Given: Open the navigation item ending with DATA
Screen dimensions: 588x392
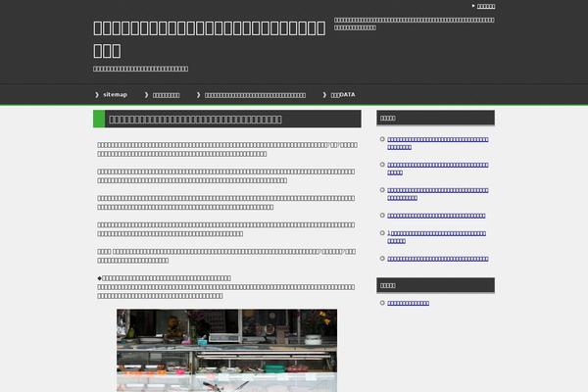Looking at the screenshot, I should click(x=343, y=95).
